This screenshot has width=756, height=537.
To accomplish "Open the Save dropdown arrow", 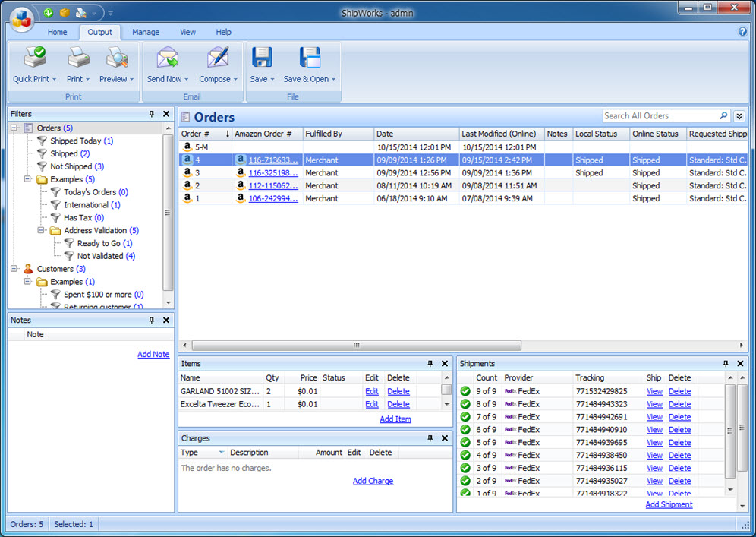I will coord(272,79).
